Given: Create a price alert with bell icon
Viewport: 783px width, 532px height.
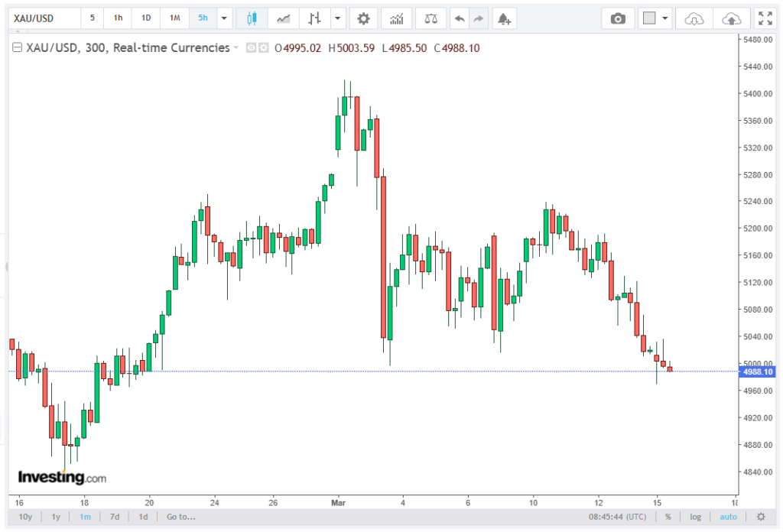Looking at the screenshot, I should click(x=503, y=18).
